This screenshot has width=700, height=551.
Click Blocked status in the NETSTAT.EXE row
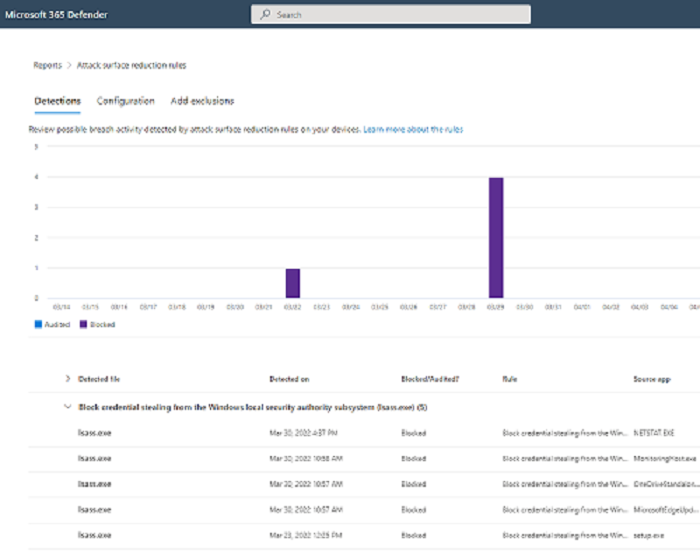pos(413,433)
